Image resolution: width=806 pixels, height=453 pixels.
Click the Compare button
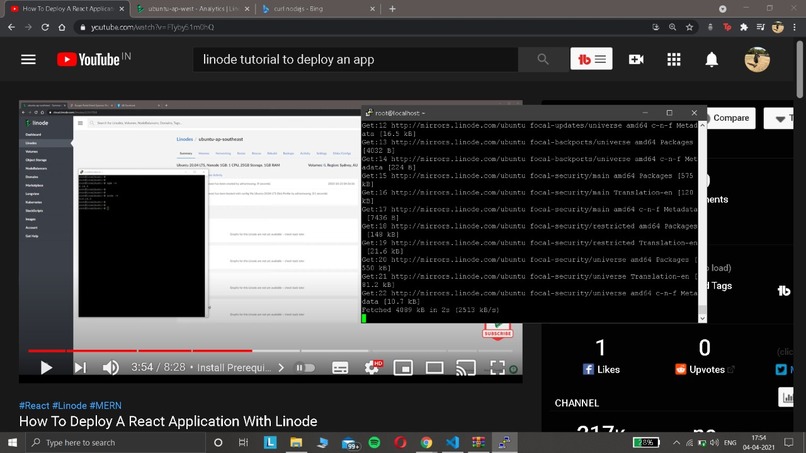click(731, 118)
